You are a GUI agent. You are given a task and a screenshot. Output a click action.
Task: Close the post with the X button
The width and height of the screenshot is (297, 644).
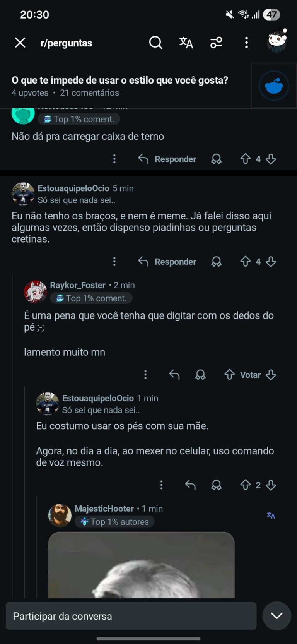(20, 43)
